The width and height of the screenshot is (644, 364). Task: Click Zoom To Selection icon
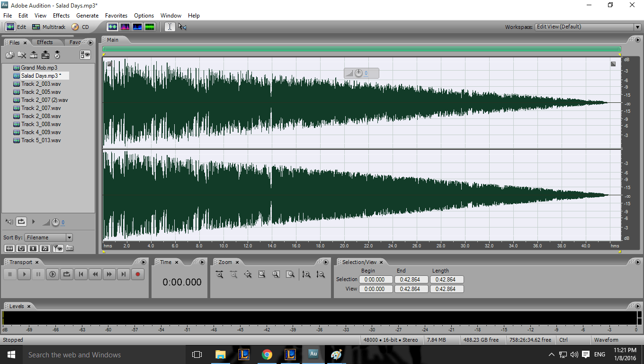coord(262,274)
